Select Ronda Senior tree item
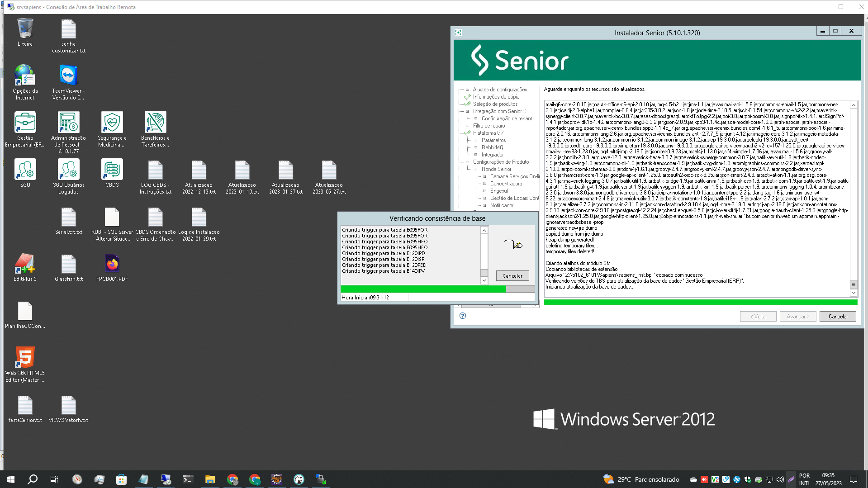Image resolution: width=868 pixels, height=488 pixels. pos(496,169)
